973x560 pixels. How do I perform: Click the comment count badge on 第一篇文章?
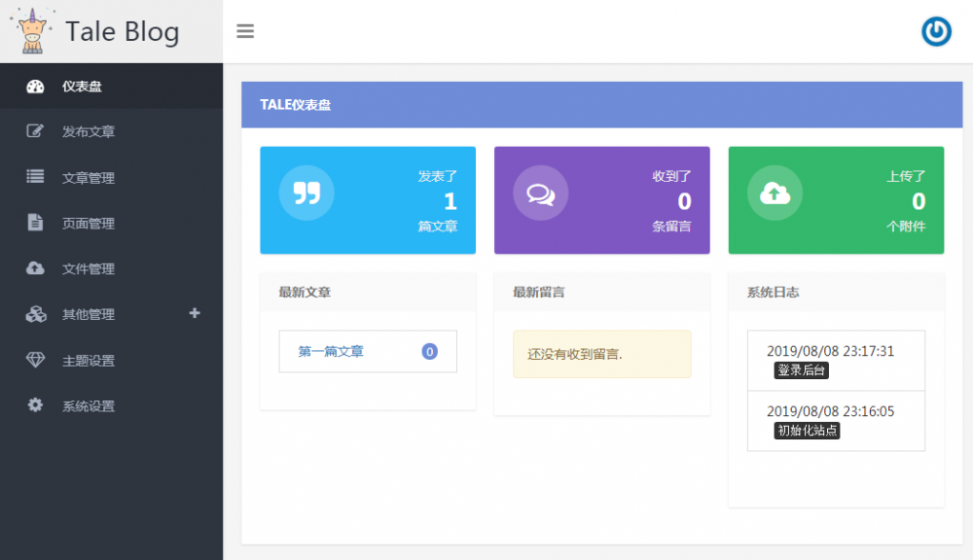coord(429,351)
